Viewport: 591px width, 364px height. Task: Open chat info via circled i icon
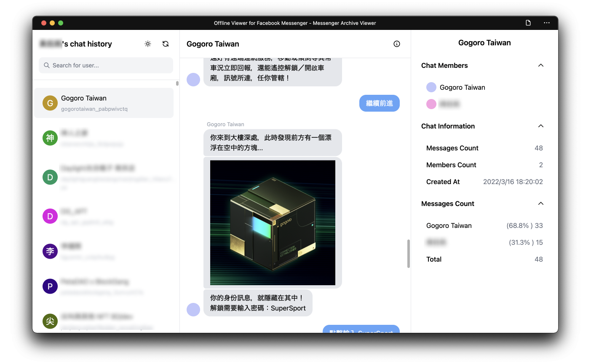[x=397, y=44]
